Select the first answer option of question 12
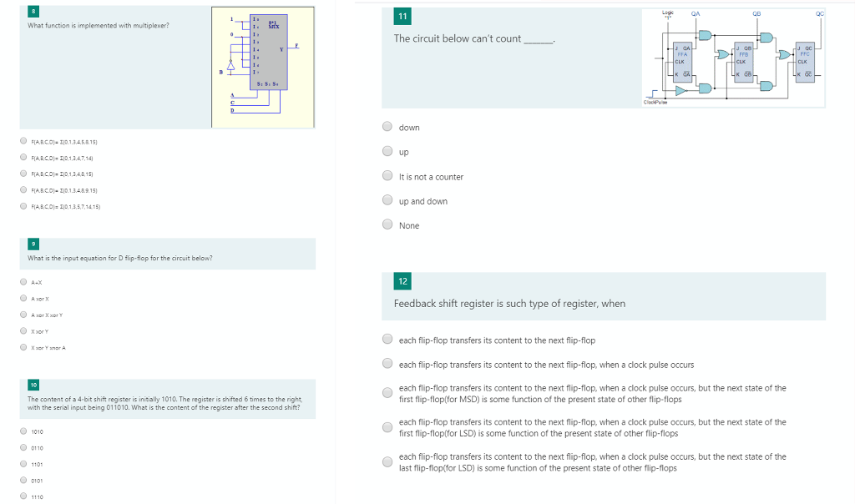This screenshot has height=504, width=855. tap(387, 338)
